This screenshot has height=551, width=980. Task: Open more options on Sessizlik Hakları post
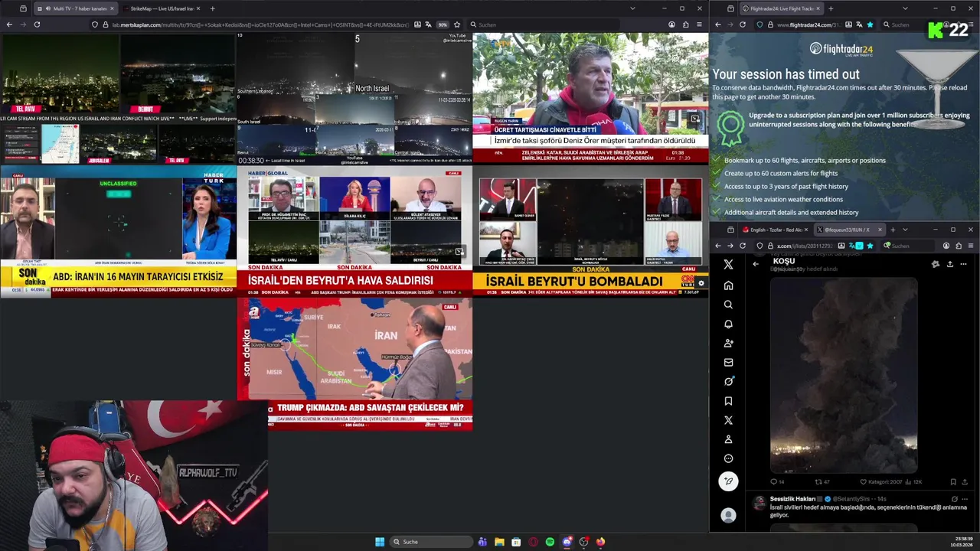[x=964, y=499]
